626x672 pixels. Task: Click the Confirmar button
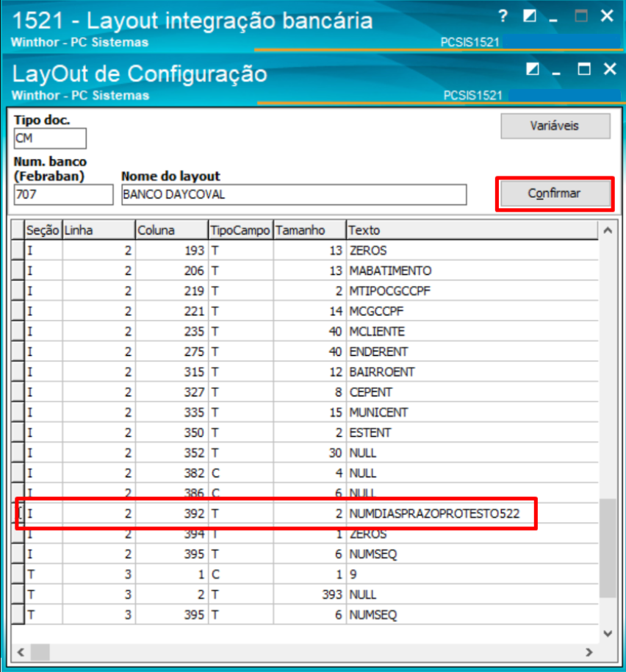click(x=555, y=193)
